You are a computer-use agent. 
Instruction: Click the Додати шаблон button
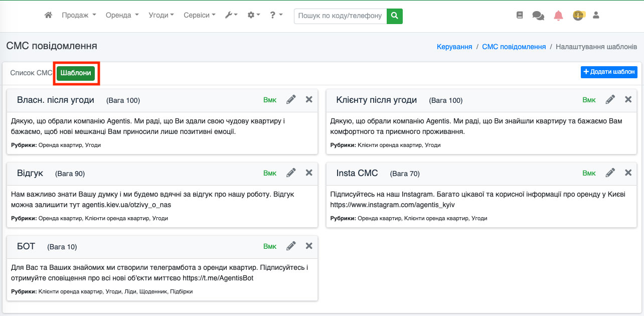click(x=609, y=72)
